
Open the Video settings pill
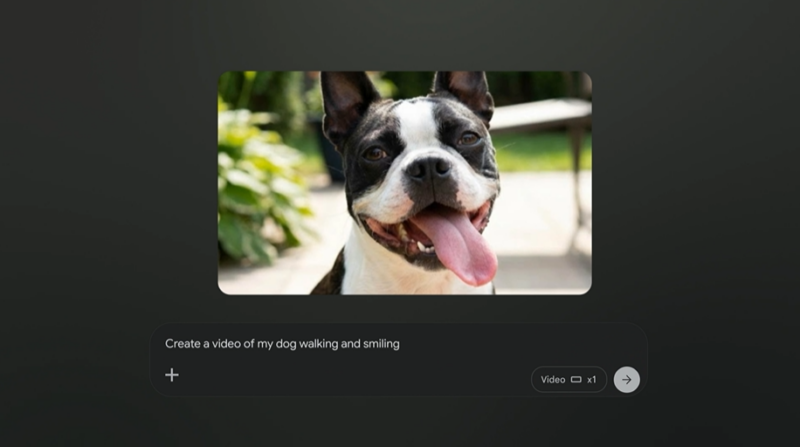(x=569, y=380)
